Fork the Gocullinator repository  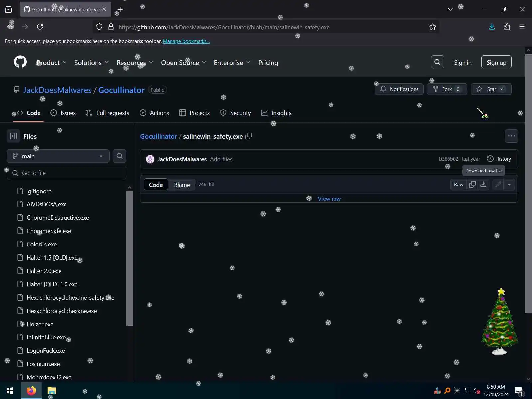click(x=447, y=89)
